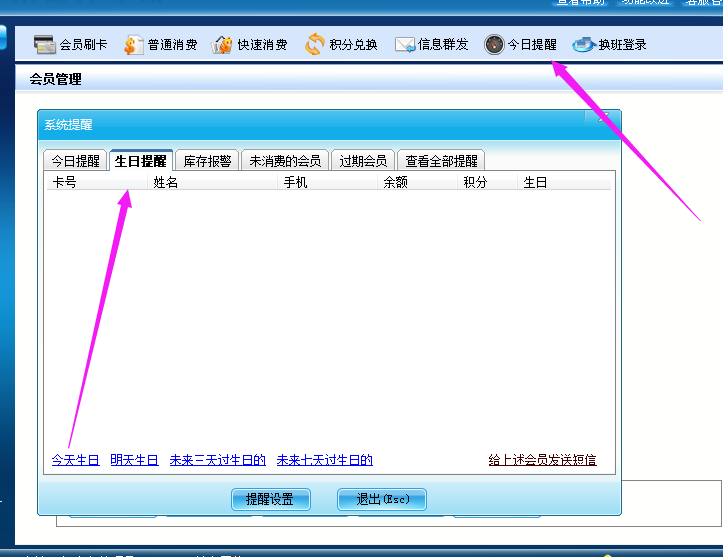723x557 pixels.
Task: Click the 信息群发 toolbar label
Action: pos(443,45)
